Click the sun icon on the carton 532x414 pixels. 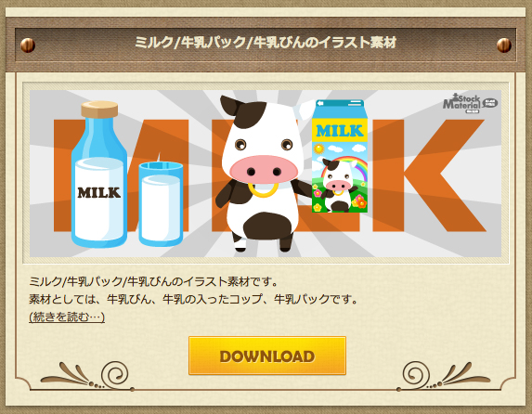point(319,149)
